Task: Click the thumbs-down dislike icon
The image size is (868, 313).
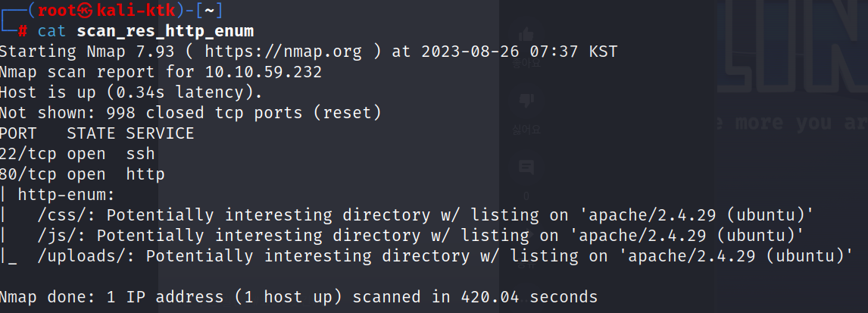Action: [x=526, y=101]
